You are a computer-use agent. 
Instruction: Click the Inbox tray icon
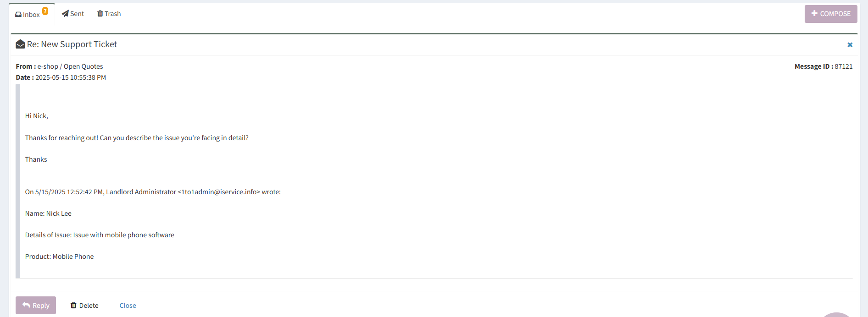pos(18,15)
